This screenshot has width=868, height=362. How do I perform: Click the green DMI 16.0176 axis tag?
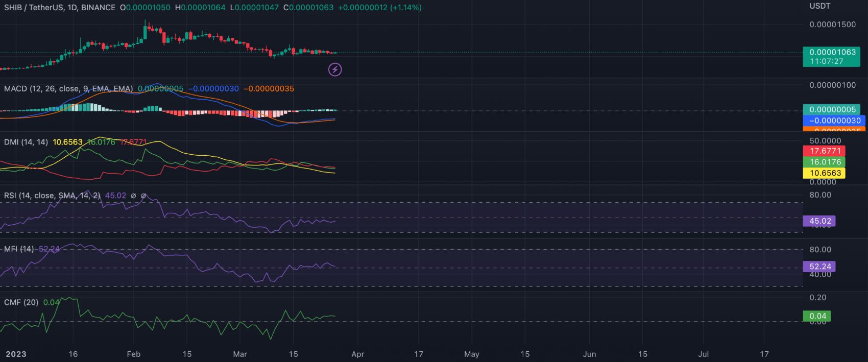click(x=824, y=162)
